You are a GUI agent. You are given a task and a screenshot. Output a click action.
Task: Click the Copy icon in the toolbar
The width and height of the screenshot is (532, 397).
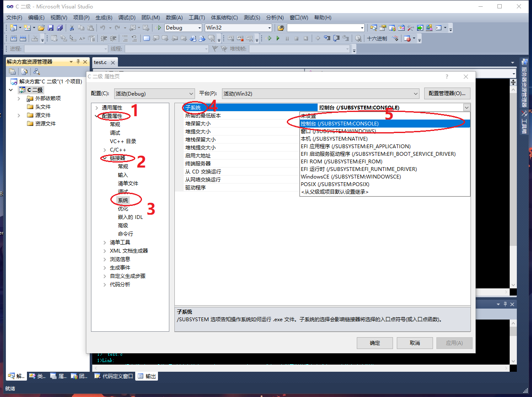pyautogui.click(x=81, y=28)
